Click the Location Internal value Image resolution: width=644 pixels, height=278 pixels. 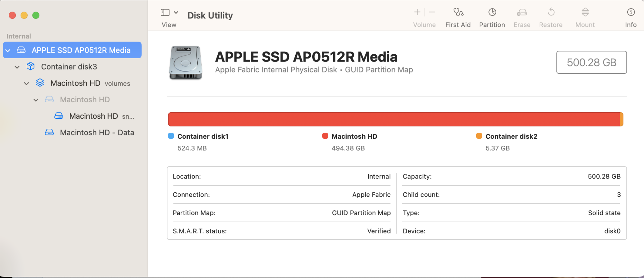(379, 176)
